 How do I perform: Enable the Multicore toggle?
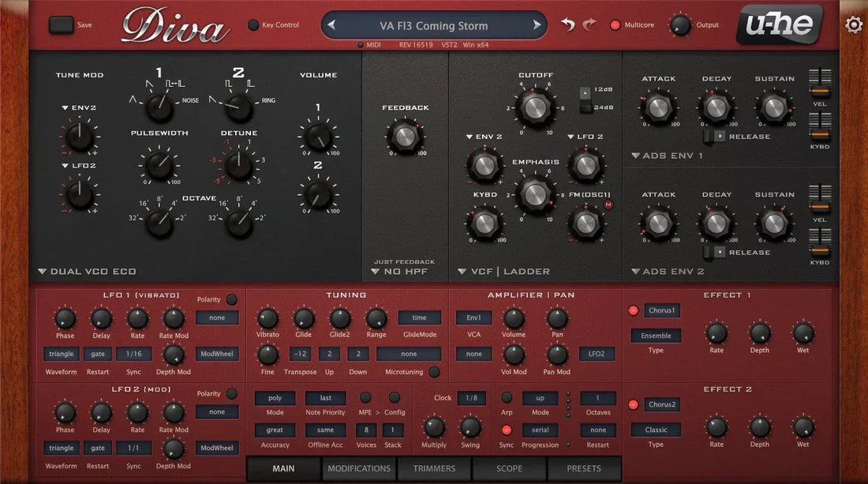click(616, 24)
